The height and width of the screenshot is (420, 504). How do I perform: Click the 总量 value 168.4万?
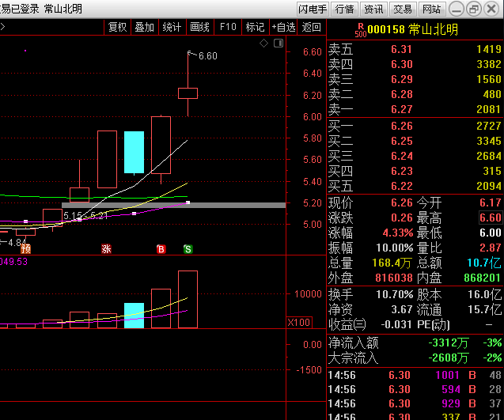click(392, 263)
